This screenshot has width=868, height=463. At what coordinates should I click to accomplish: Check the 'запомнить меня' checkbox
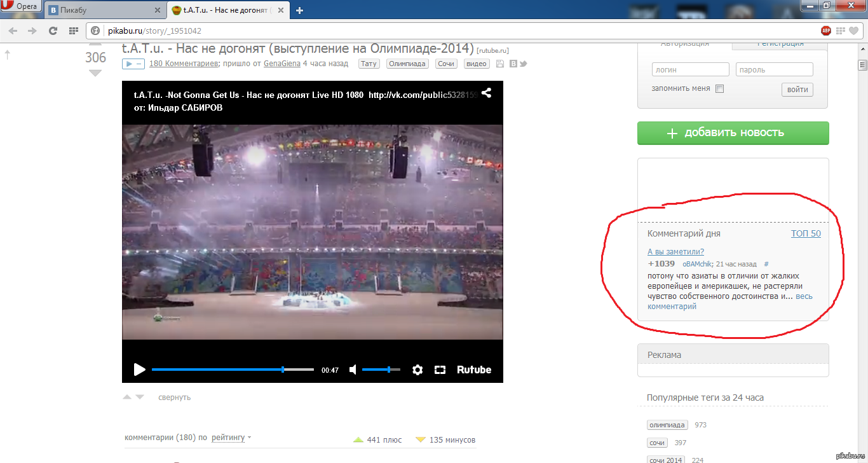pos(719,89)
